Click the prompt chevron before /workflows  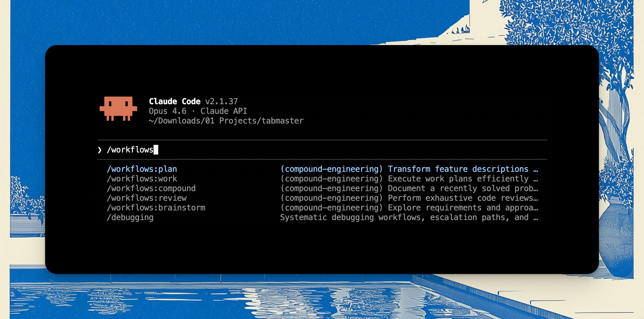pyautogui.click(x=100, y=150)
